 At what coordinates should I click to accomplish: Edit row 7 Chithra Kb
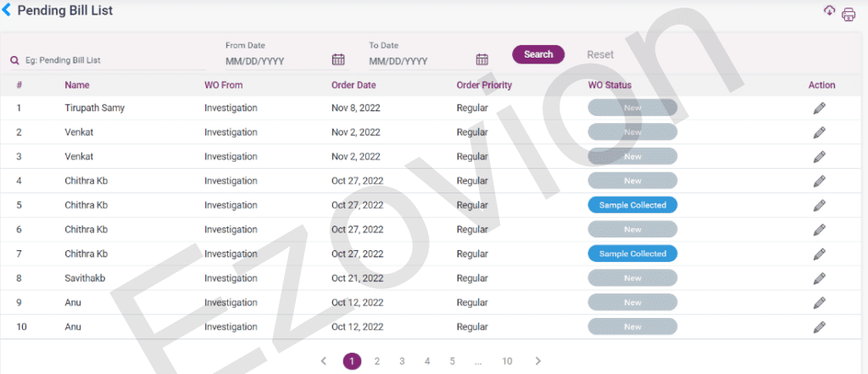point(820,254)
